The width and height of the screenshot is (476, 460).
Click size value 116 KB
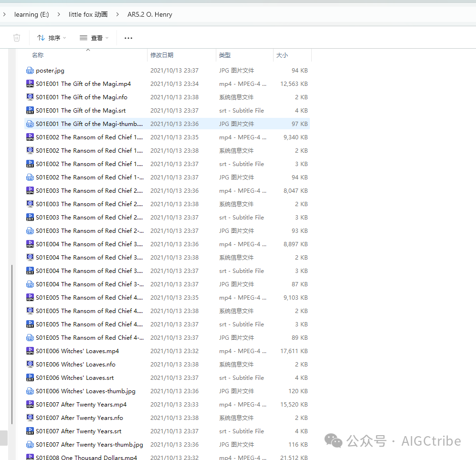click(x=298, y=444)
